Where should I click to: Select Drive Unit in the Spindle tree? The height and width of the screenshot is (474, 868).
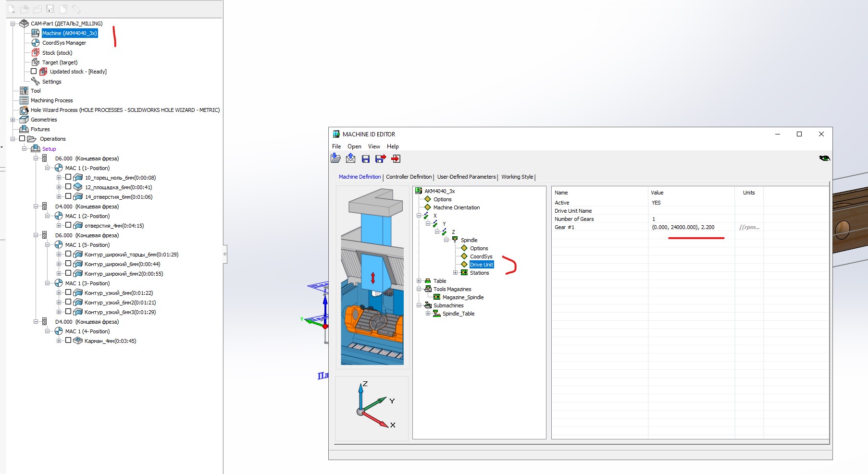pyautogui.click(x=482, y=265)
